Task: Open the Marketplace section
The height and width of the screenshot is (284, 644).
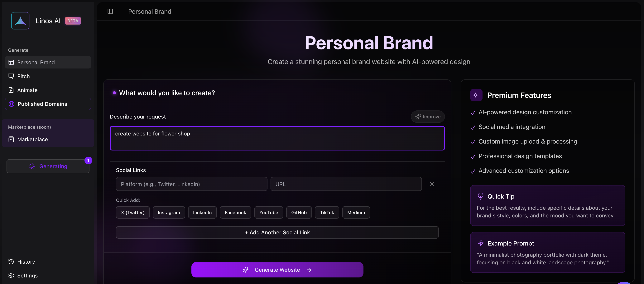Action: [48, 139]
